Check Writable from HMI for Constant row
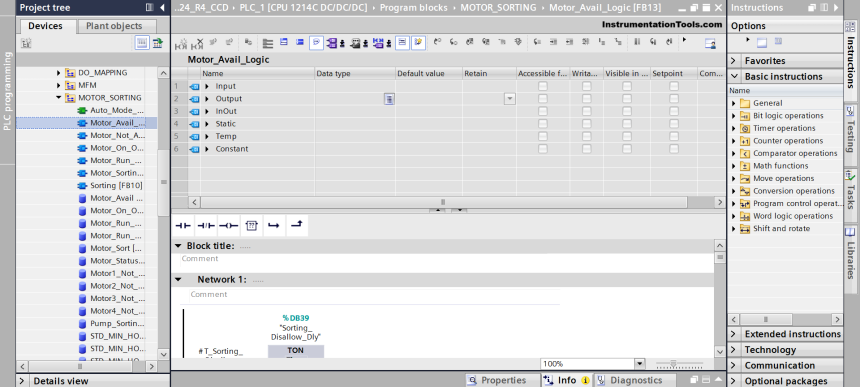 pos(587,149)
